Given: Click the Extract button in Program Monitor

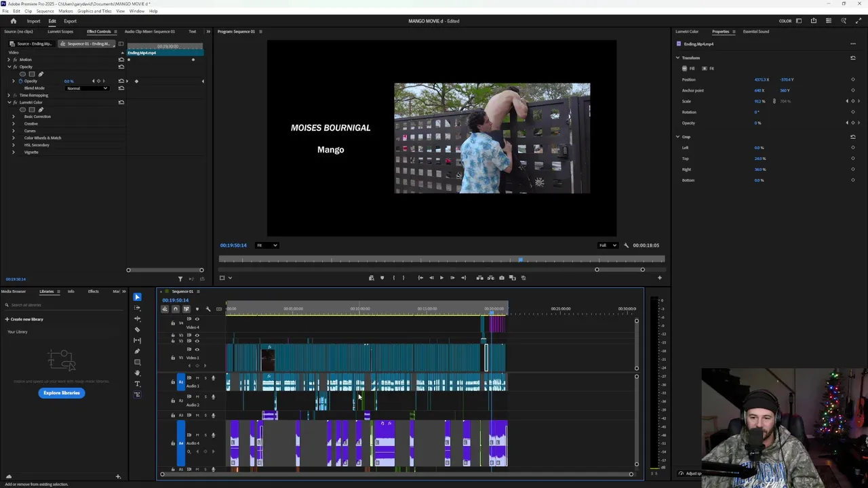Looking at the screenshot, I should pos(490,278).
